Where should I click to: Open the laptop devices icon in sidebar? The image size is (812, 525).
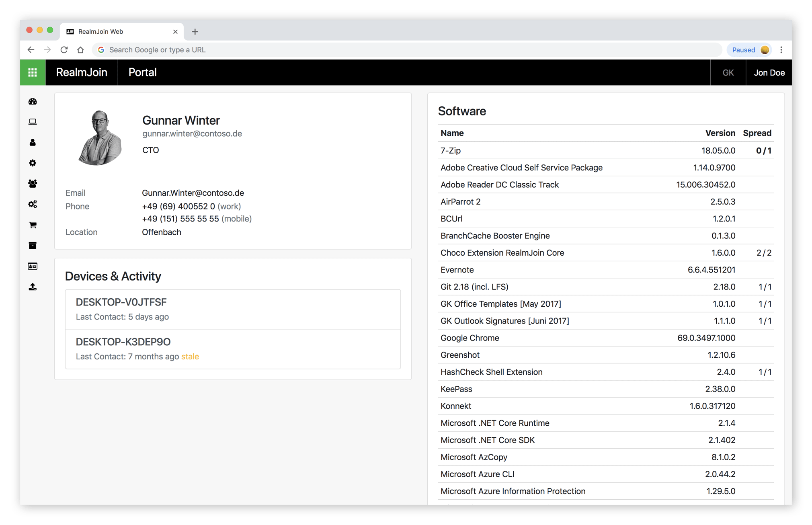(33, 122)
